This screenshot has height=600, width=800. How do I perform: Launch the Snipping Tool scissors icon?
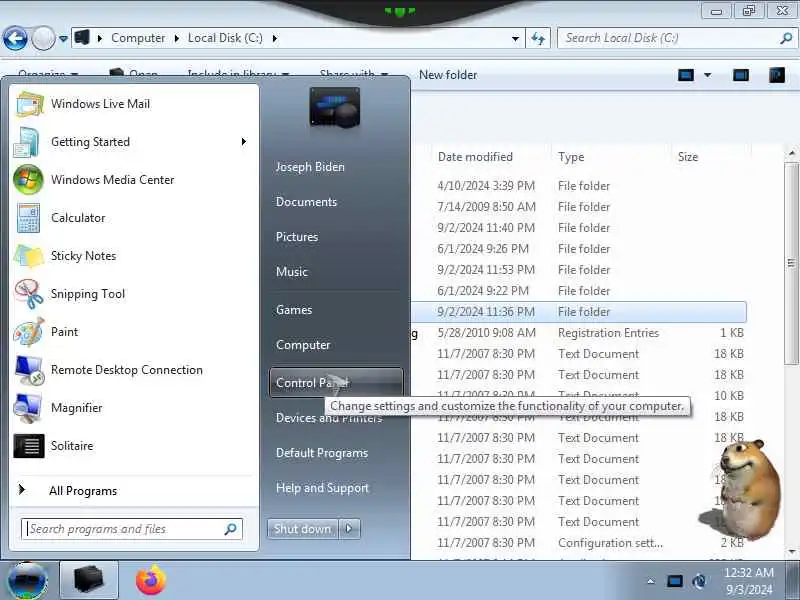[29, 294]
